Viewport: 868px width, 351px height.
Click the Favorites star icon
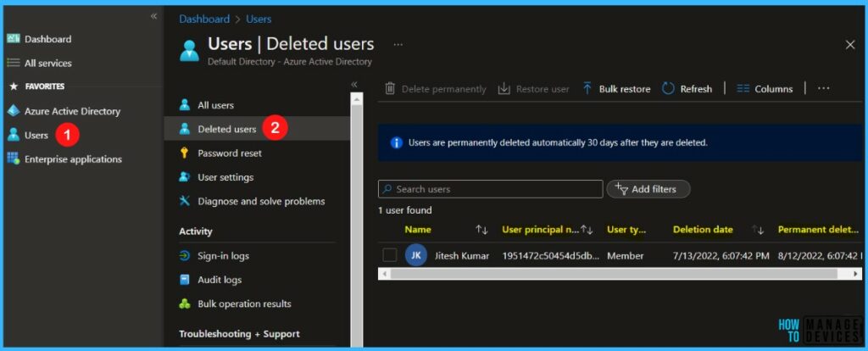14,86
